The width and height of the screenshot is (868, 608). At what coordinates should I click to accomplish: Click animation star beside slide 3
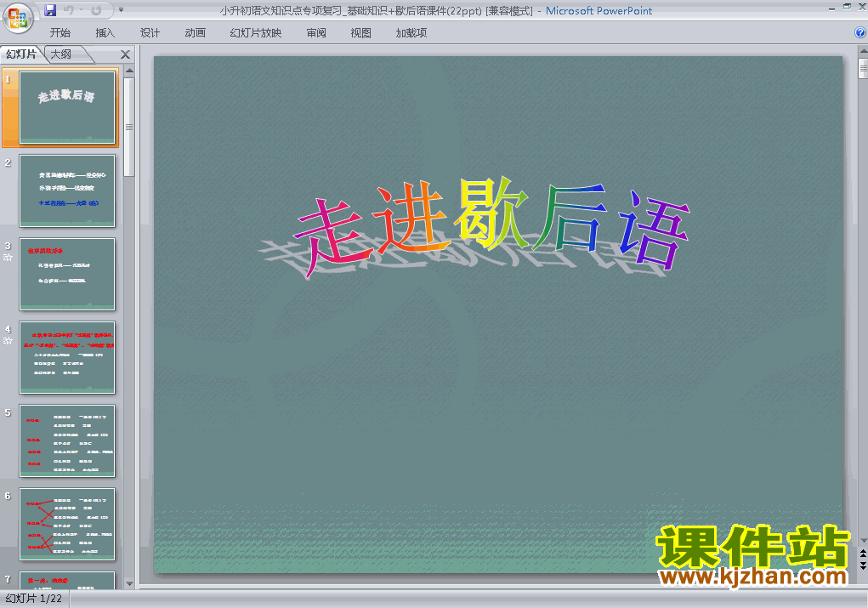point(8,258)
